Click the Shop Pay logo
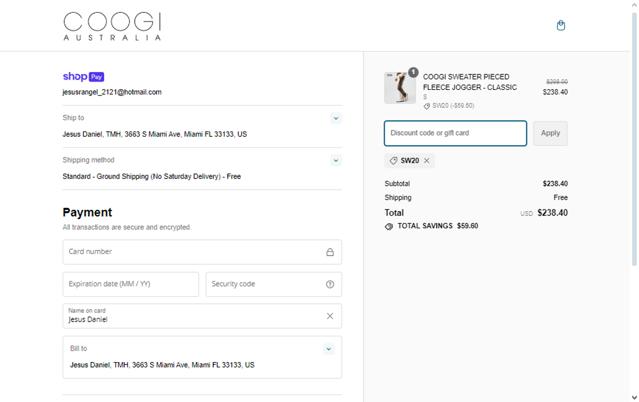This screenshot has width=639, height=402. tap(83, 76)
